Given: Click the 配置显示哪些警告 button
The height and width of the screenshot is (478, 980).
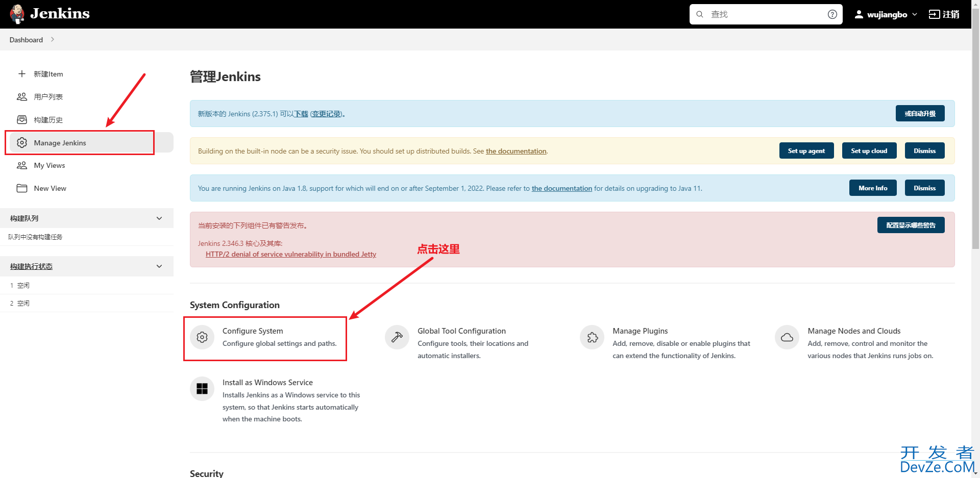Looking at the screenshot, I should tap(911, 225).
